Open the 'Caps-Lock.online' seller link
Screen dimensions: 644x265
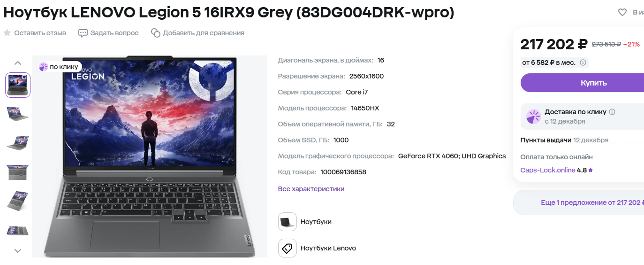click(x=548, y=170)
